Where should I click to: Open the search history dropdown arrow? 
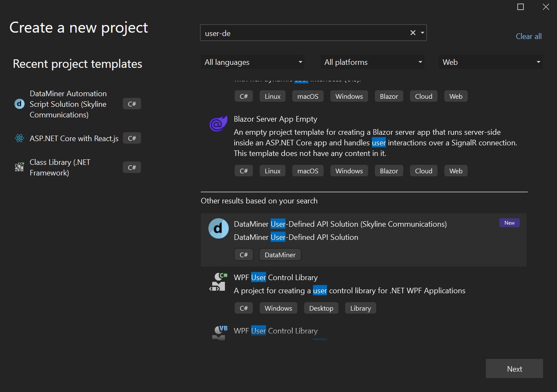(x=422, y=33)
